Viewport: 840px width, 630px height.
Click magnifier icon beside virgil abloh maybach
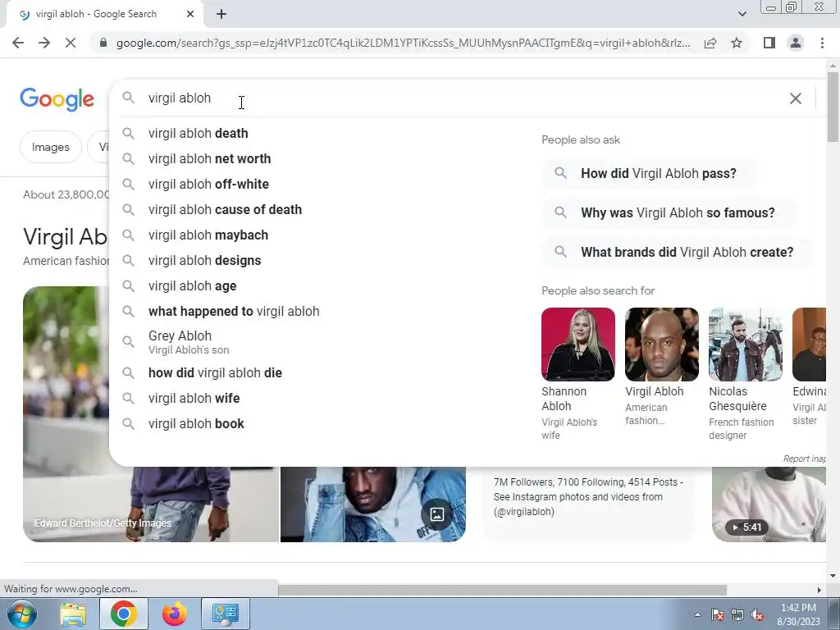(128, 235)
